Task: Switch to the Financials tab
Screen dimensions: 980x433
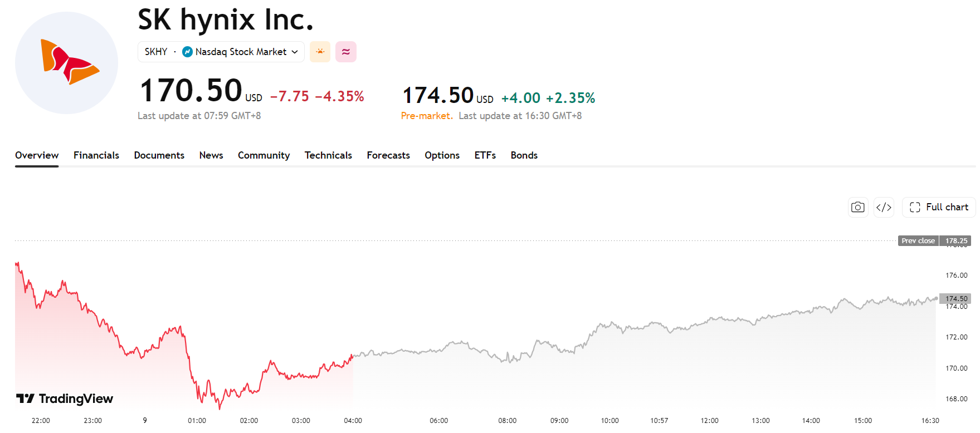Action: coord(96,155)
